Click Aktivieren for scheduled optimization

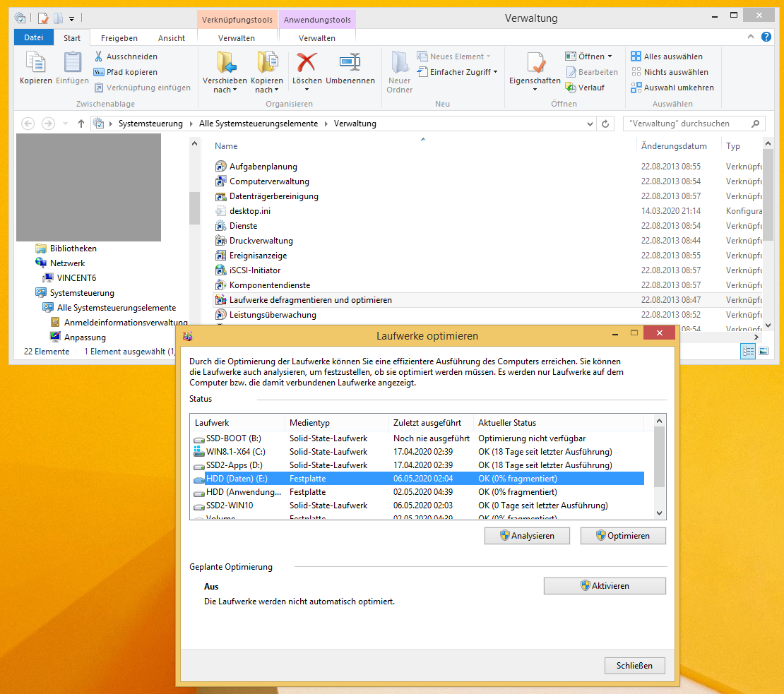click(605, 585)
